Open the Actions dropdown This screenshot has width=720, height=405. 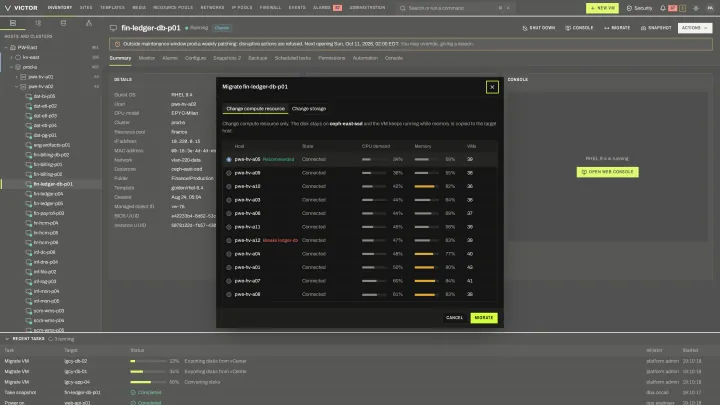(x=695, y=28)
